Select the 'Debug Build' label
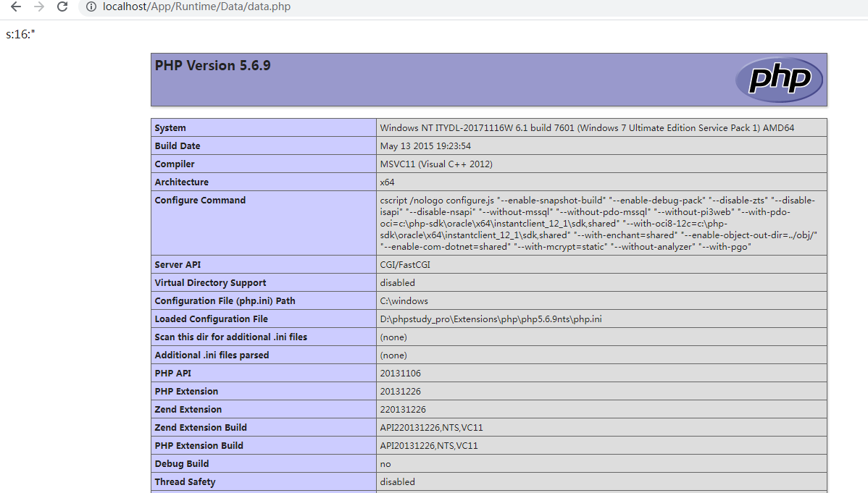 point(182,463)
